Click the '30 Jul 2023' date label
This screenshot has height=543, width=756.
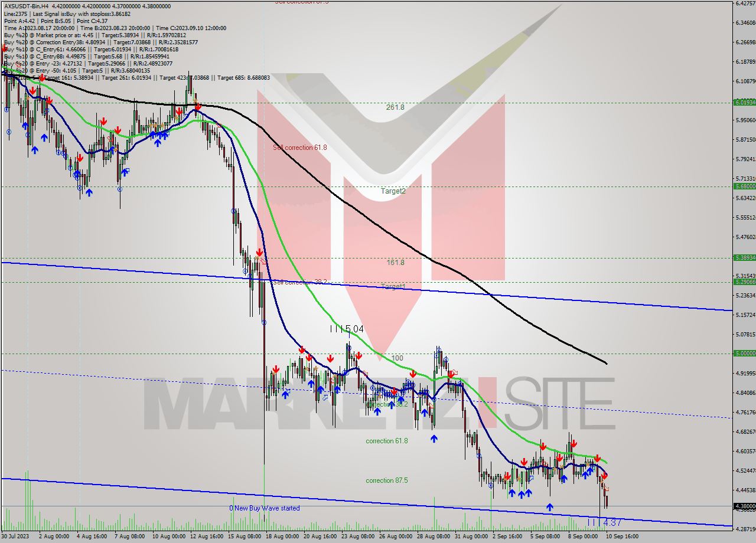[15, 537]
